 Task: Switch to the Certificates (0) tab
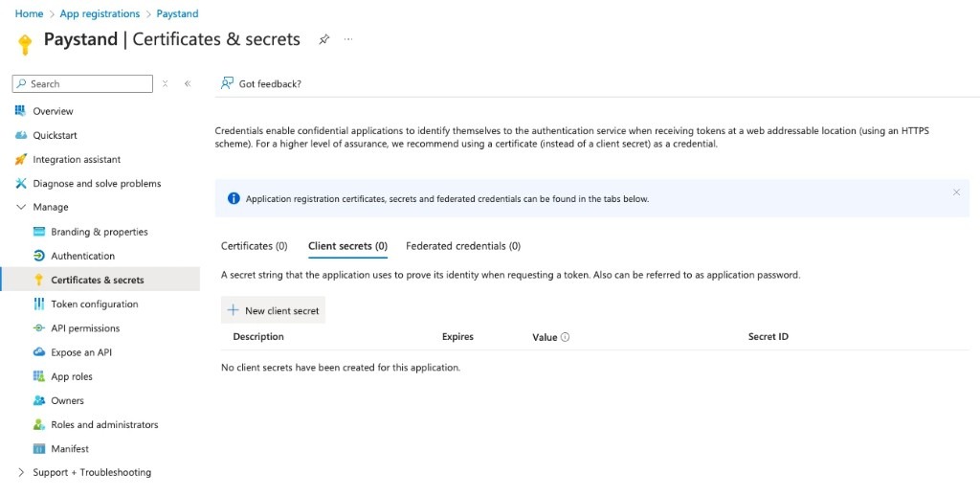coord(255,246)
